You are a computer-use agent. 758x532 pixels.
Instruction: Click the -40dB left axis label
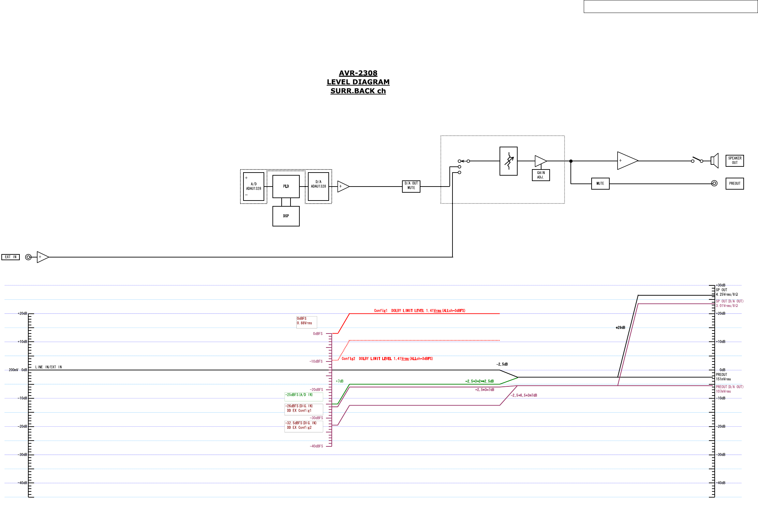pos(22,483)
